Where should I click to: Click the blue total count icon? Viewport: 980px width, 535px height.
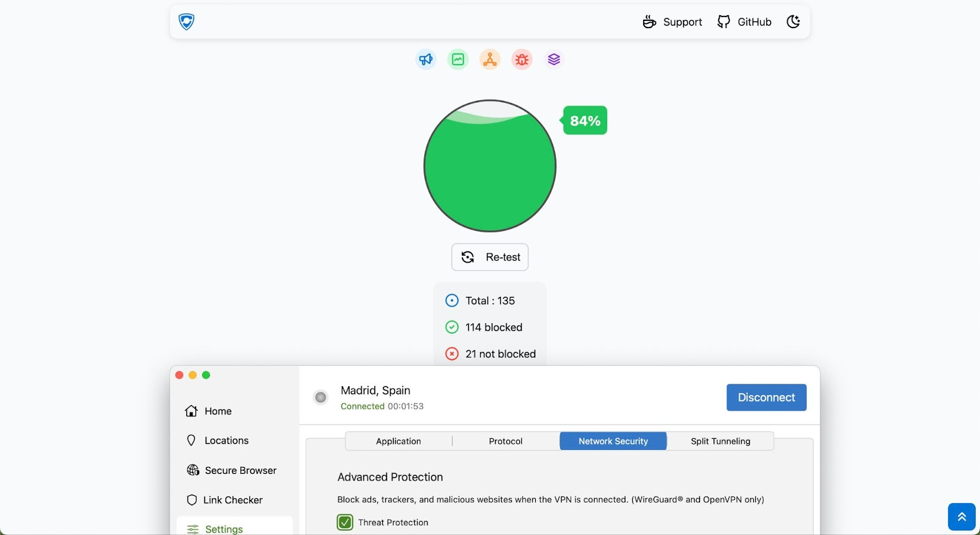pos(452,301)
